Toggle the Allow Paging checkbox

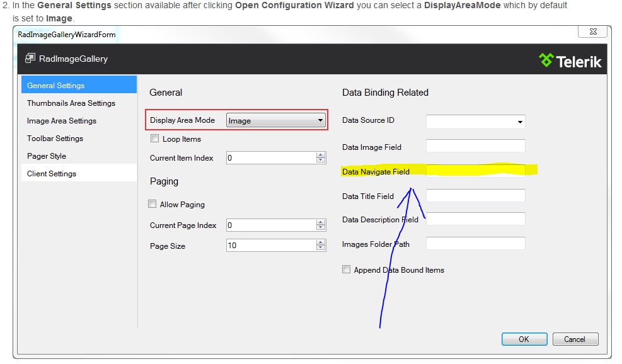(x=152, y=204)
